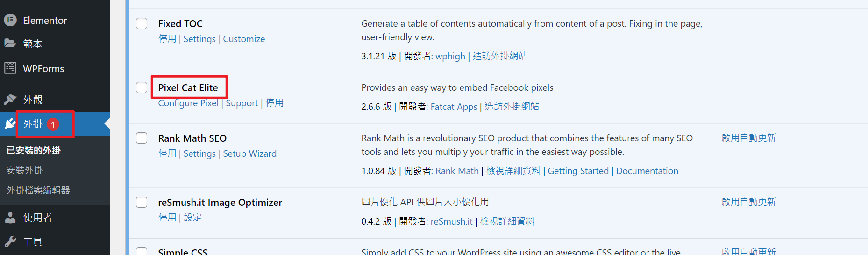Click Customize under Fixed TOC
This screenshot has height=255, width=868.
pos(244,39)
